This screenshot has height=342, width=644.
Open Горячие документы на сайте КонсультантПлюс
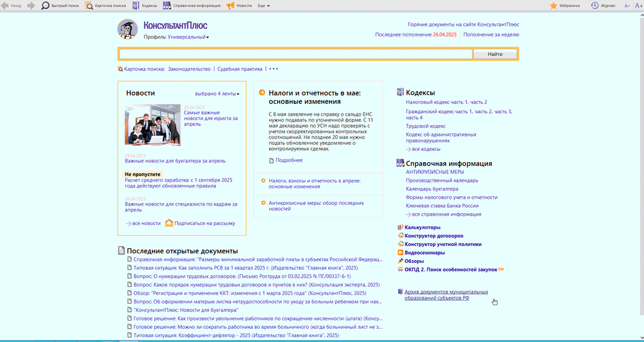pos(464,25)
